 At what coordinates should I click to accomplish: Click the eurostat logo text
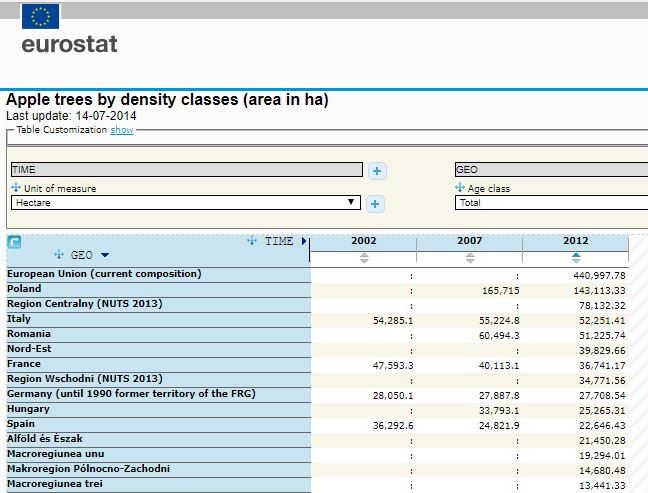[69, 44]
